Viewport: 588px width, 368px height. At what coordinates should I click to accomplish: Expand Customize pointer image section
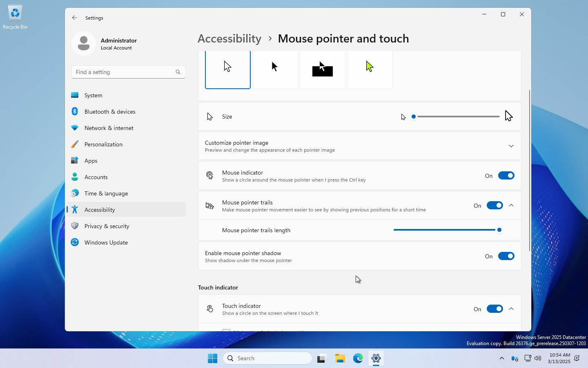tap(511, 146)
